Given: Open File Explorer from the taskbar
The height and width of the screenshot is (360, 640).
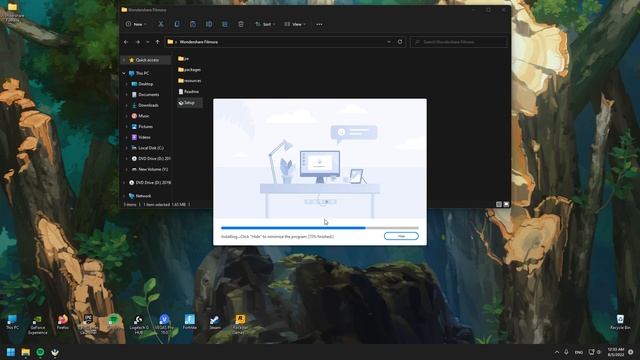Looking at the screenshot, I should [x=26, y=352].
